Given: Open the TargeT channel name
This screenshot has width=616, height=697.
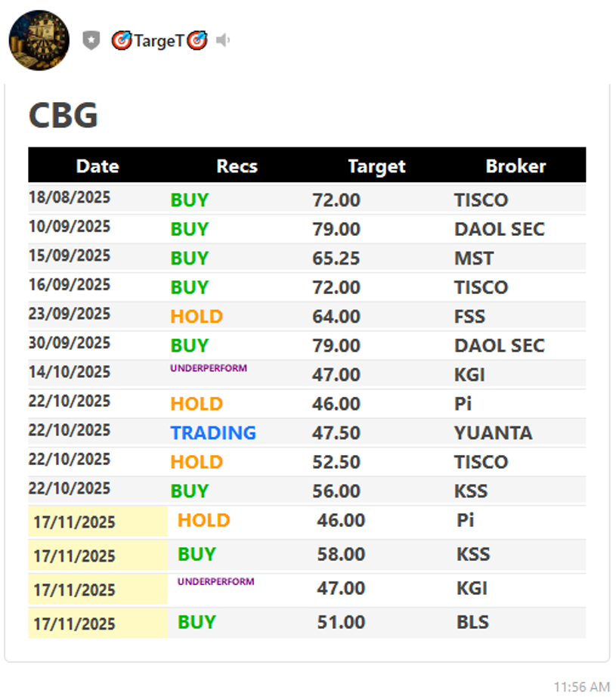Looking at the screenshot, I should click(159, 41).
